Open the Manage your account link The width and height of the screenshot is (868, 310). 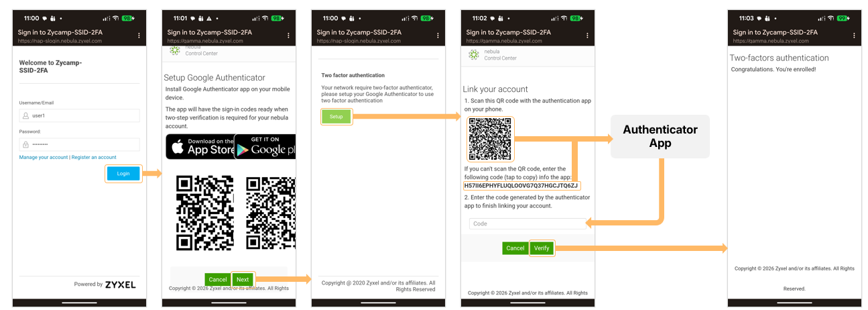44,157
